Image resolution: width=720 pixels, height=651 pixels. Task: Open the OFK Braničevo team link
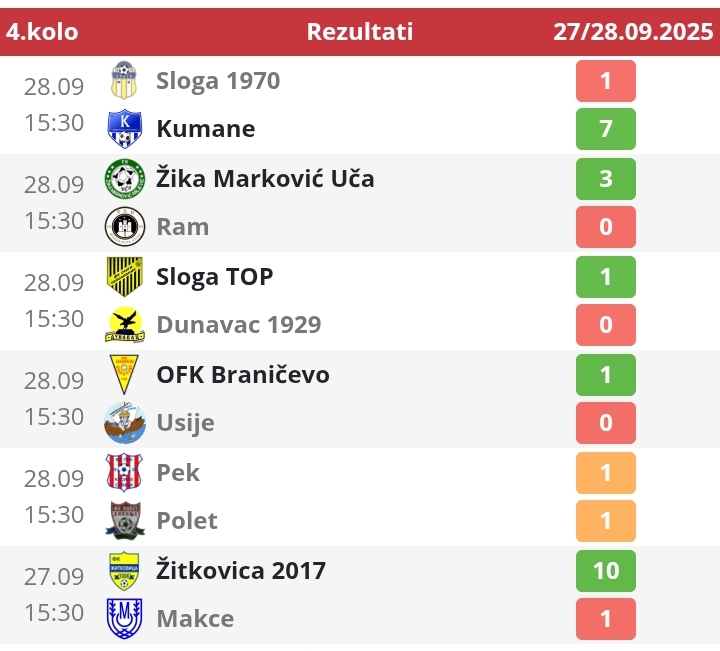click(243, 375)
